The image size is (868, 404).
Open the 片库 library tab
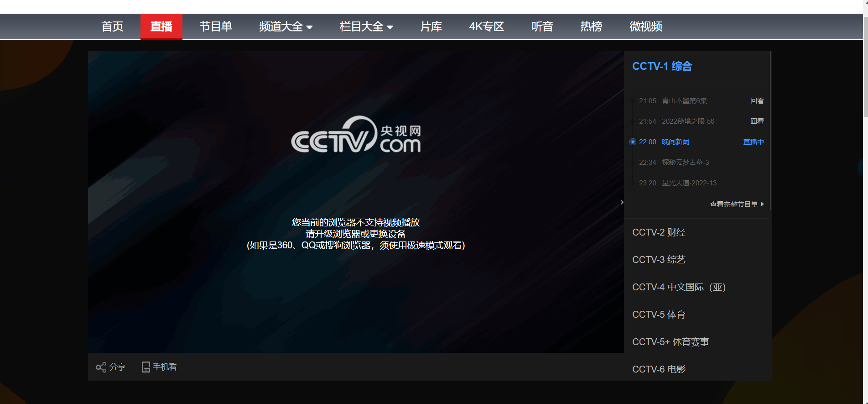(431, 26)
